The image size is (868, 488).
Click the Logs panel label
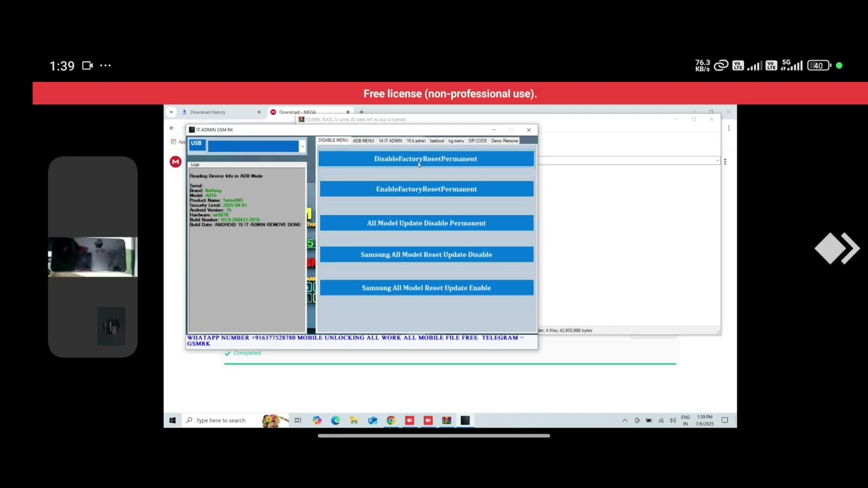(195, 165)
